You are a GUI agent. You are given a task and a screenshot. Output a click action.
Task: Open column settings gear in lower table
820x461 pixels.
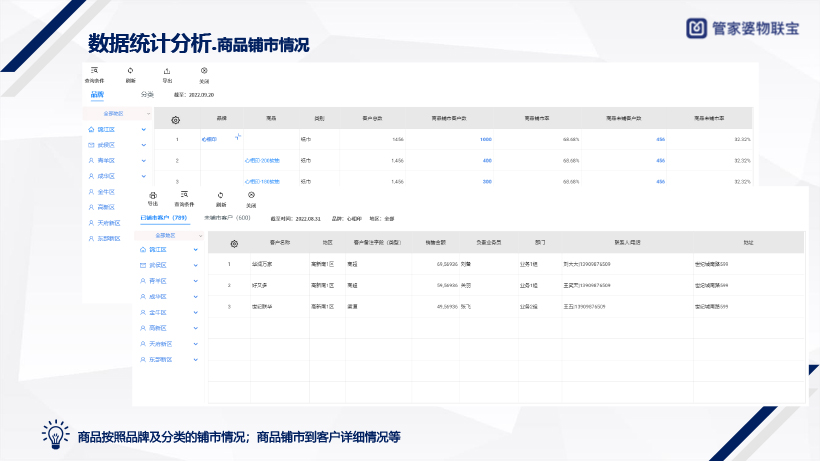(x=234, y=243)
